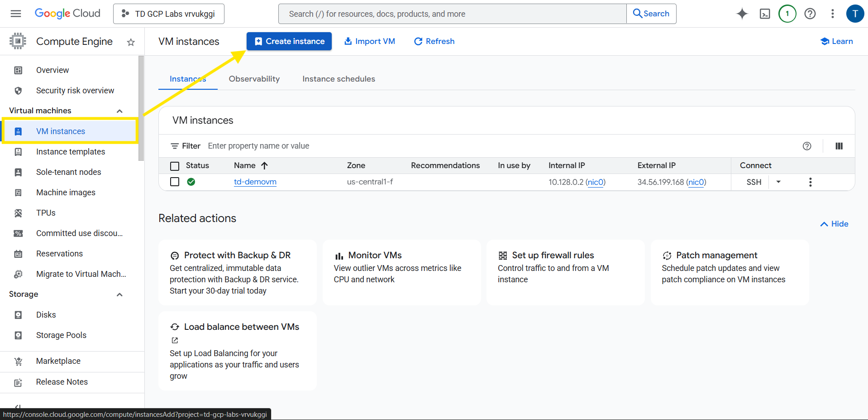Open column display options icon
This screenshot has height=420, width=868.
(839, 146)
